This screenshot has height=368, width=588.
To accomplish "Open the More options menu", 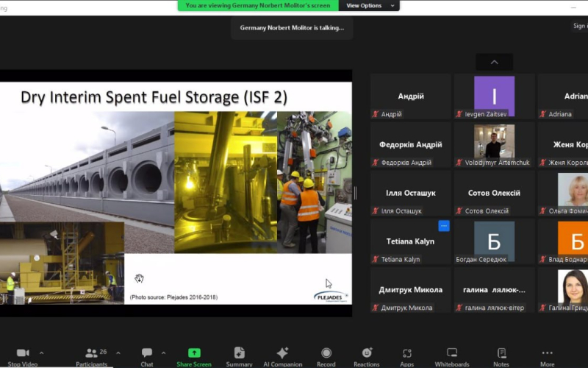I will [547, 358].
